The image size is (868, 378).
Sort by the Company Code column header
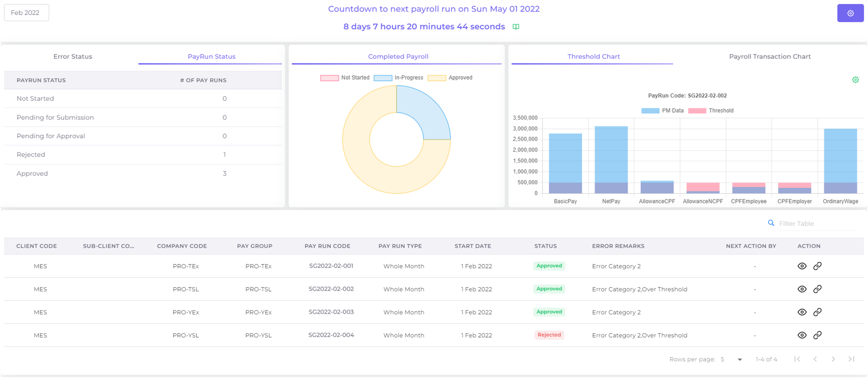point(182,246)
